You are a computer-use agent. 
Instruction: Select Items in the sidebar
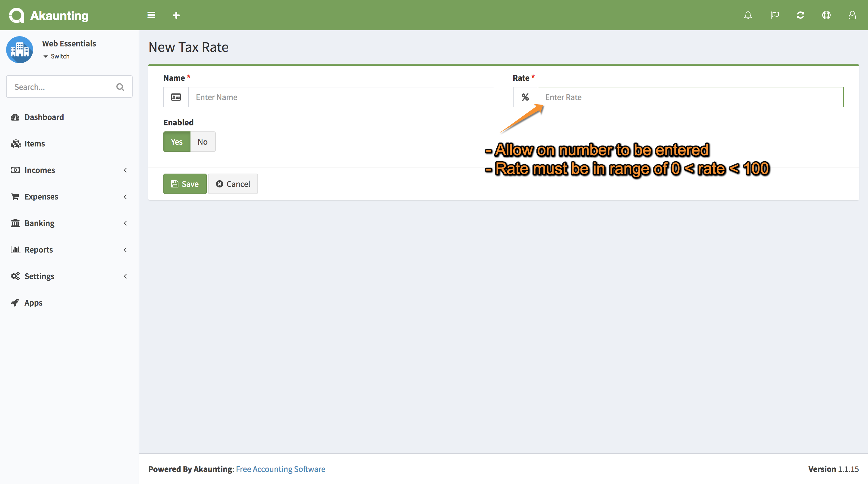pos(35,143)
